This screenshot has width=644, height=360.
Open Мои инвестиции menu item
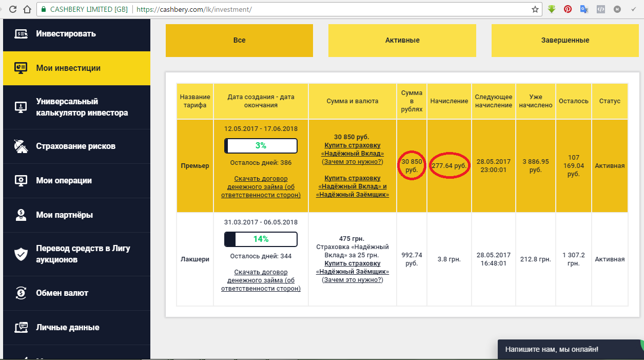coord(76,68)
